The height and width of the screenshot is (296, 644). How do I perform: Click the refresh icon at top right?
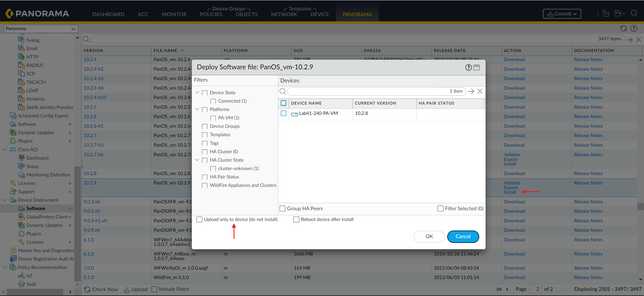click(624, 29)
